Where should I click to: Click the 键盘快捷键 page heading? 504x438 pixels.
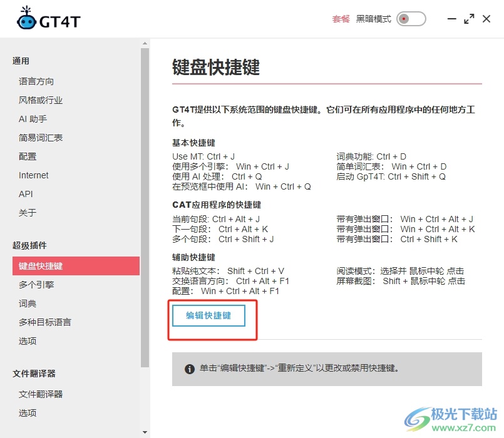215,67
